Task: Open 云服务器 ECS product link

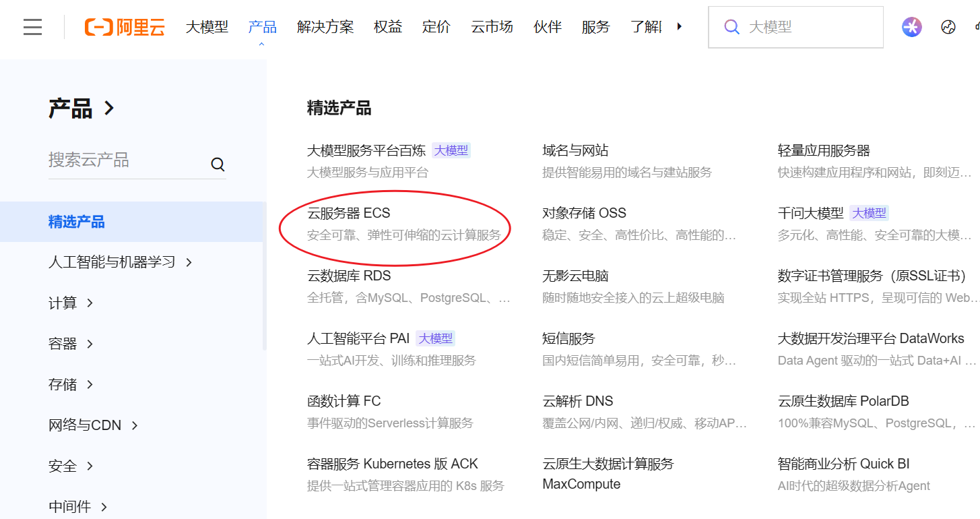Action: [x=349, y=213]
